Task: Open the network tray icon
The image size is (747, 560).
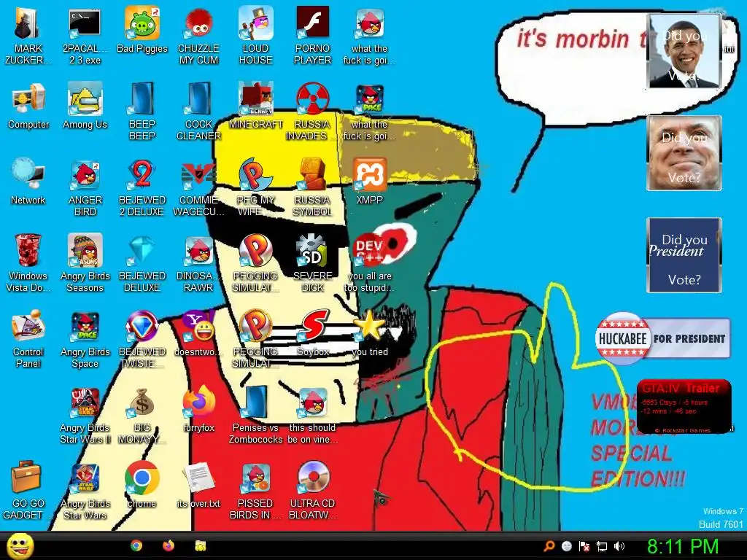Action: coord(602,546)
